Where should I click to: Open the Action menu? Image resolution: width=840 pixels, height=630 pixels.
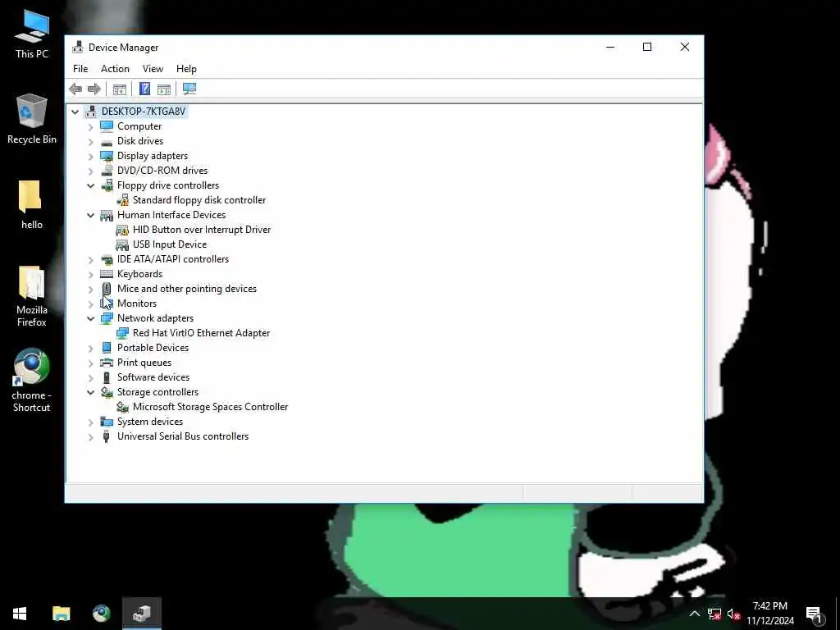coord(115,69)
